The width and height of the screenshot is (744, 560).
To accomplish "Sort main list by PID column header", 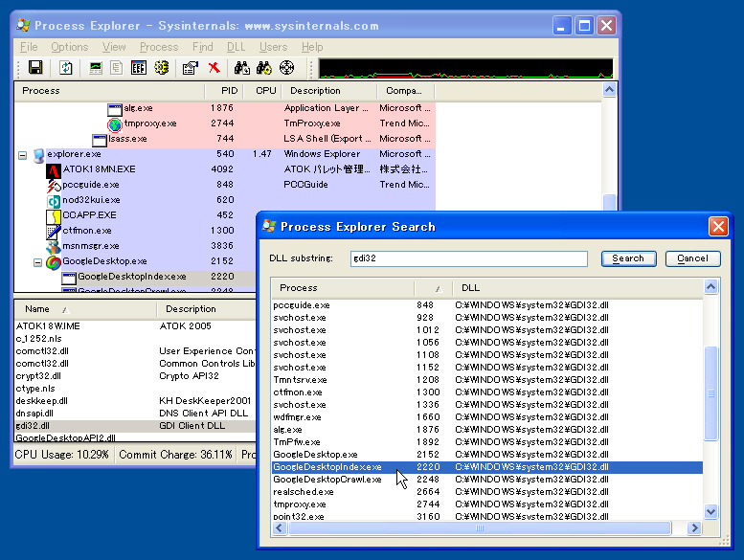I will 223,91.
